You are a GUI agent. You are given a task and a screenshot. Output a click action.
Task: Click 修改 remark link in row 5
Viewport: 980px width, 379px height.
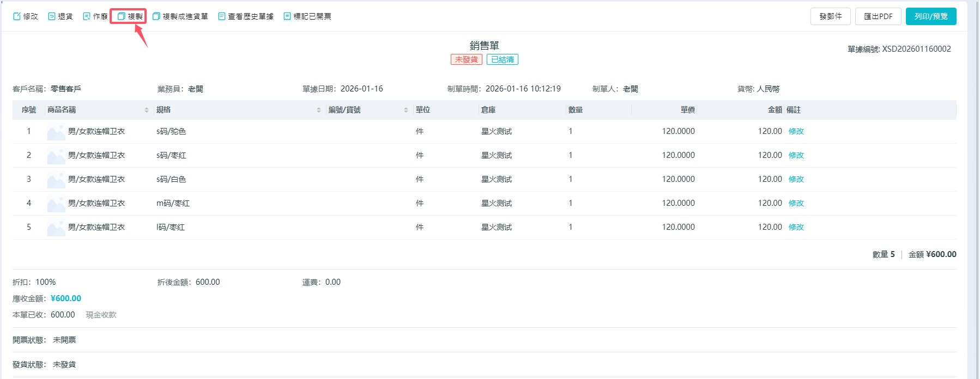[796, 227]
